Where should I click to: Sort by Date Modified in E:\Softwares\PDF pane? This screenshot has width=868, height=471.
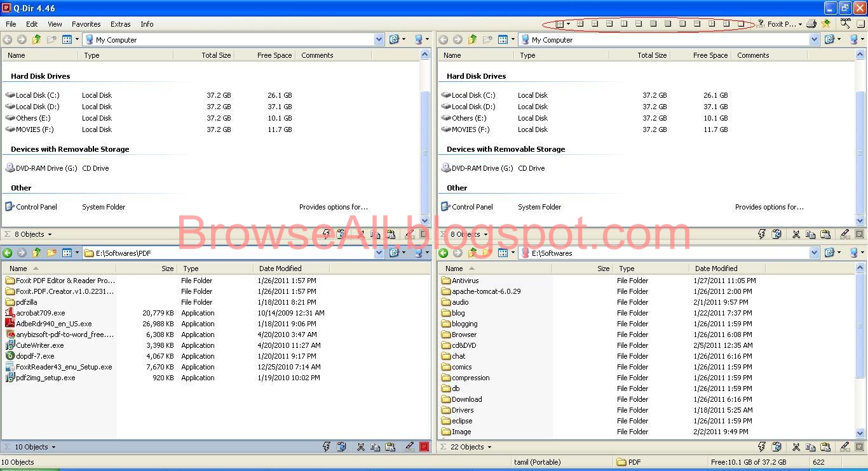pyautogui.click(x=291, y=269)
